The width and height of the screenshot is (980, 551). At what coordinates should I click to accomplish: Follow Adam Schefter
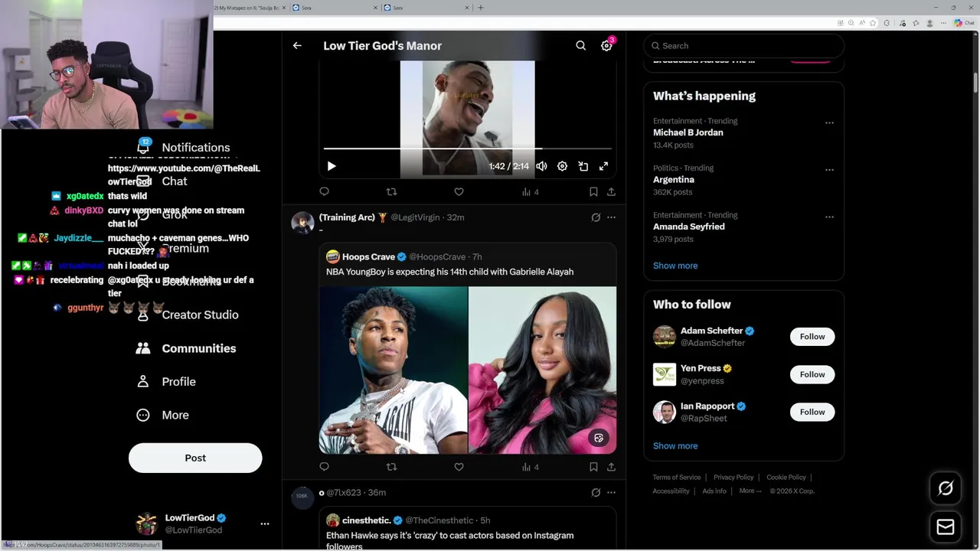[x=812, y=337]
